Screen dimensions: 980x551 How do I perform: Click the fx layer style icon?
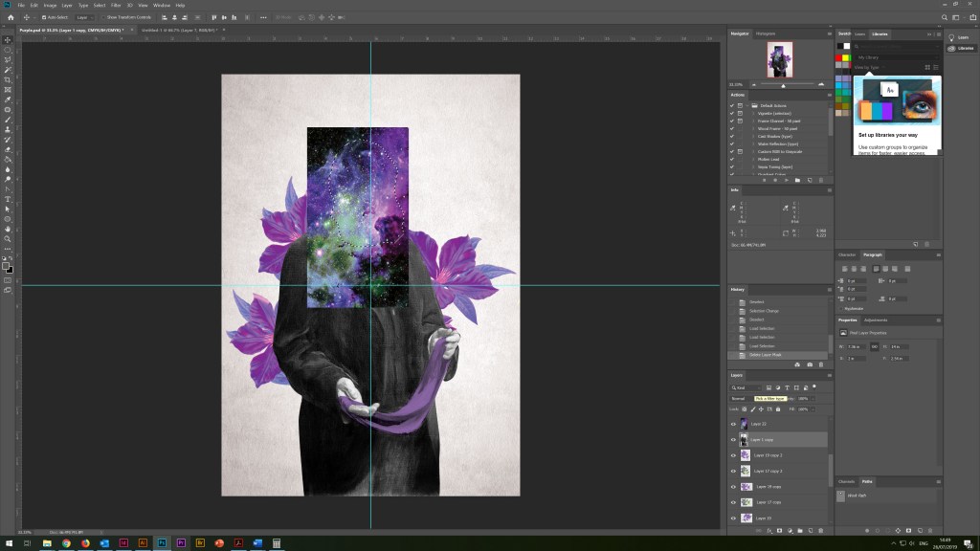pos(768,530)
